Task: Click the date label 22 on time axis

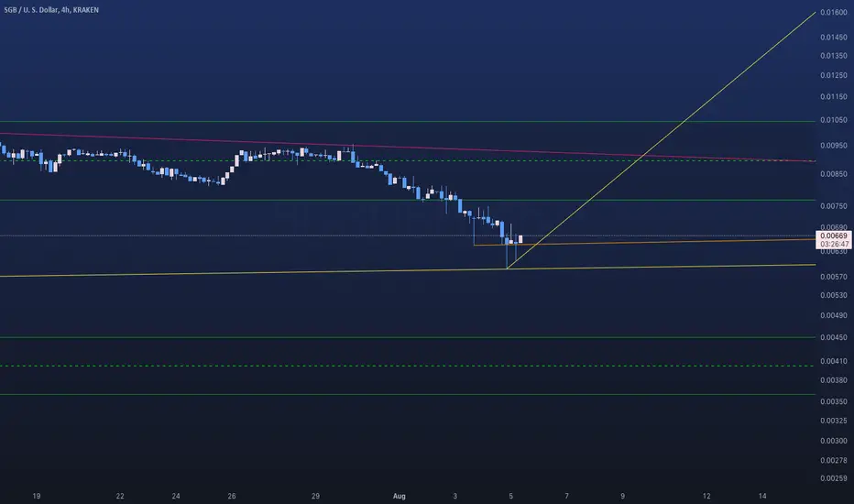Action: (x=120, y=496)
